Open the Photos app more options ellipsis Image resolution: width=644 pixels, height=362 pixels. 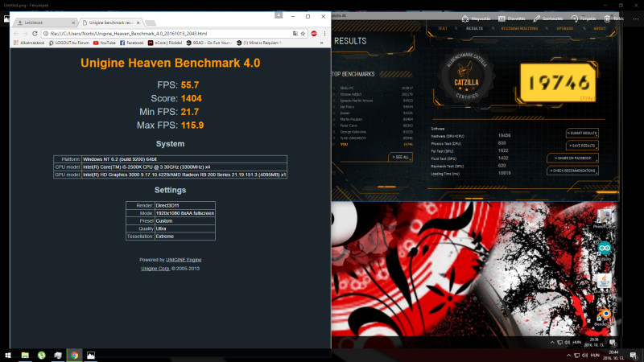point(636,19)
